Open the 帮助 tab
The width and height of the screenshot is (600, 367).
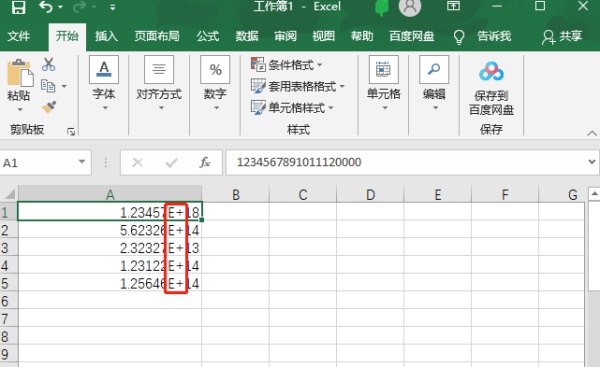362,36
